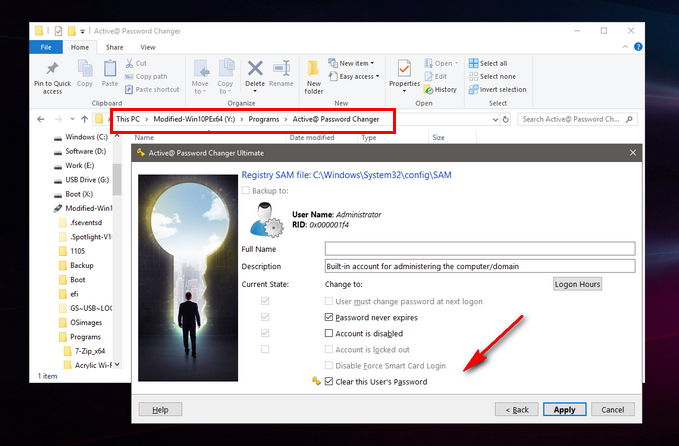Click the Apply button
This screenshot has width=679, height=446.
[564, 410]
